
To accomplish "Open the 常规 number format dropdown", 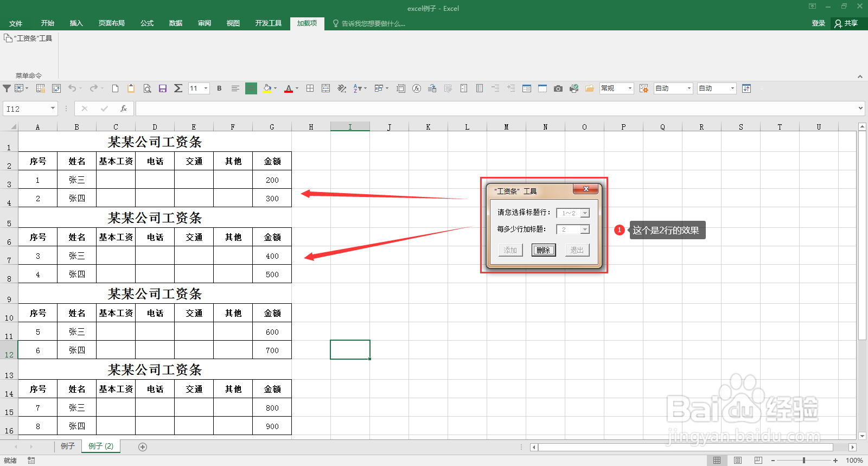I will 630,88.
